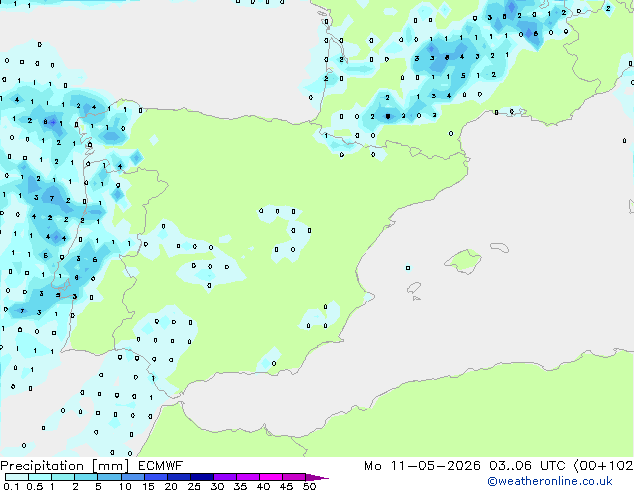Click the date 'Mo 11-05-2026' text
This screenshot has height=490, width=634.
(x=422, y=466)
